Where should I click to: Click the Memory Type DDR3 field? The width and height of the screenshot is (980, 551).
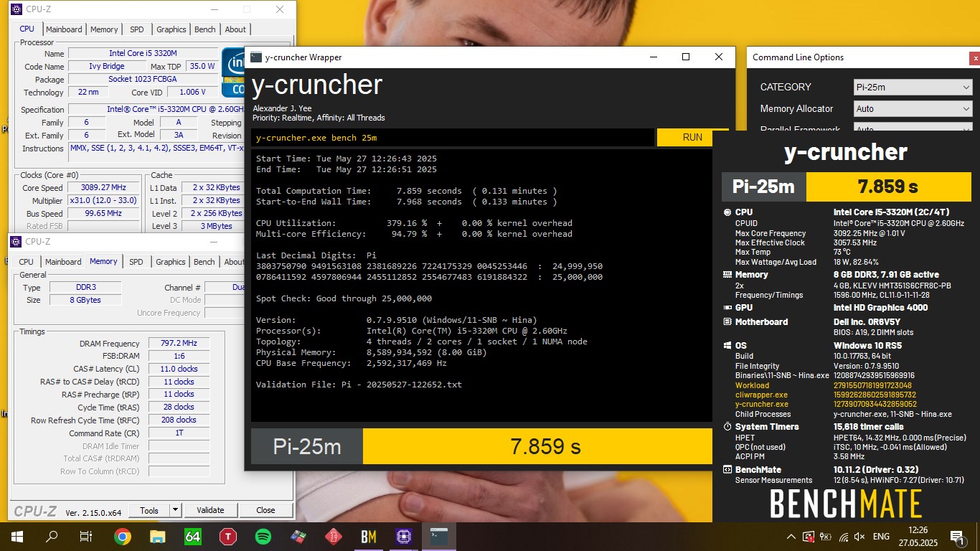tap(85, 288)
